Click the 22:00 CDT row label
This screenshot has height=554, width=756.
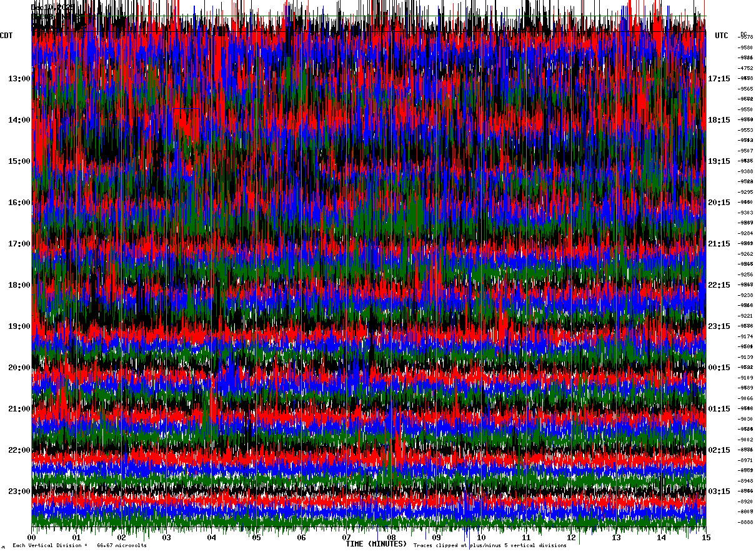point(19,450)
